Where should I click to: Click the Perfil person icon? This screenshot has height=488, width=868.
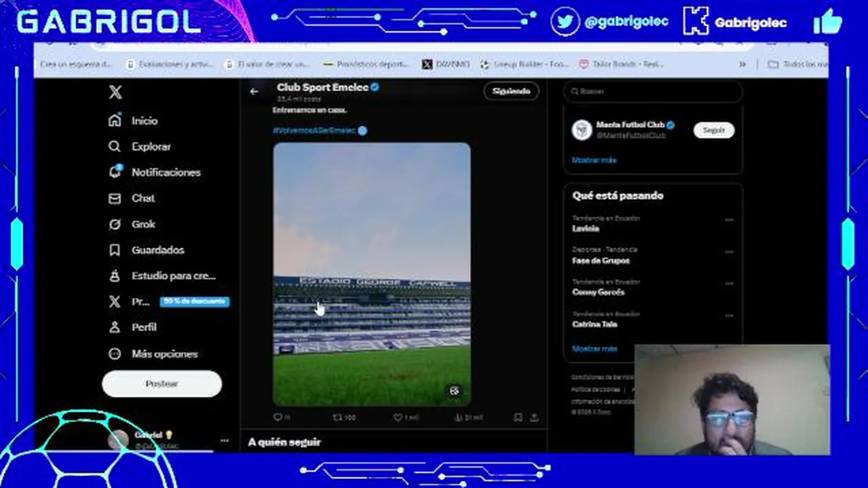[115, 327]
